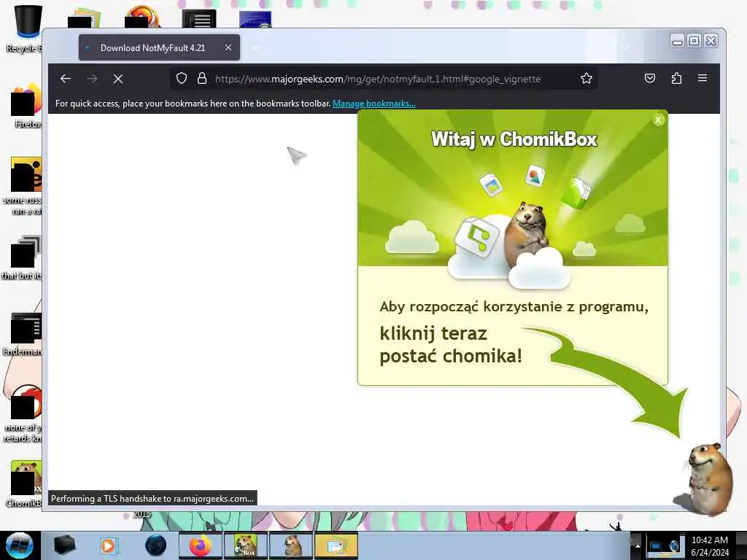Close the Download NotMyFault 4.21 tab
This screenshot has height=560, width=747.
pyautogui.click(x=228, y=47)
